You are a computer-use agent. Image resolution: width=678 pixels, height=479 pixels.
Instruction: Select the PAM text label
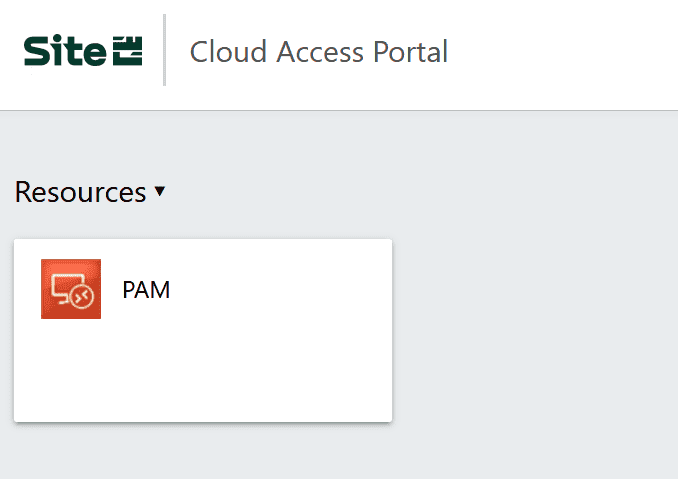[x=146, y=290]
